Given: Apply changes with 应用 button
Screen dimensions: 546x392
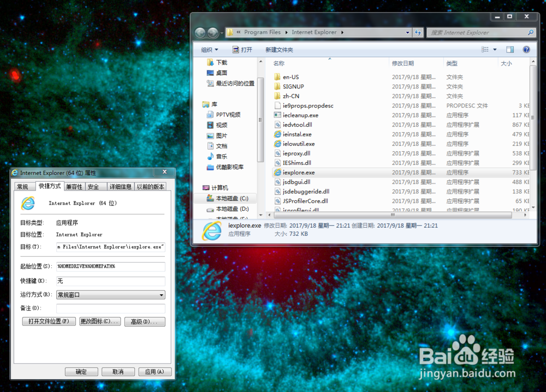Looking at the screenshot, I should tap(155, 372).
